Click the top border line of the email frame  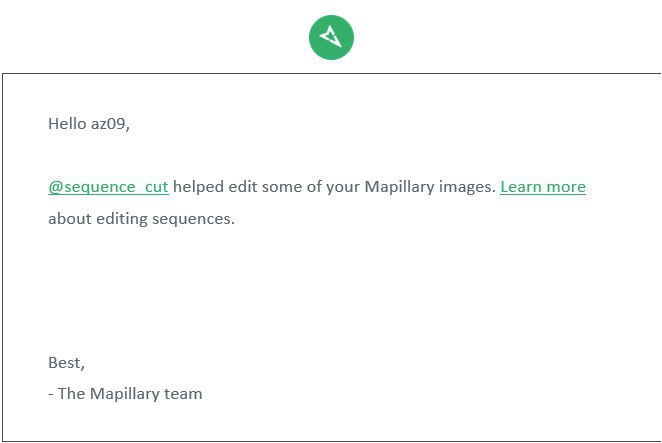click(x=331, y=73)
